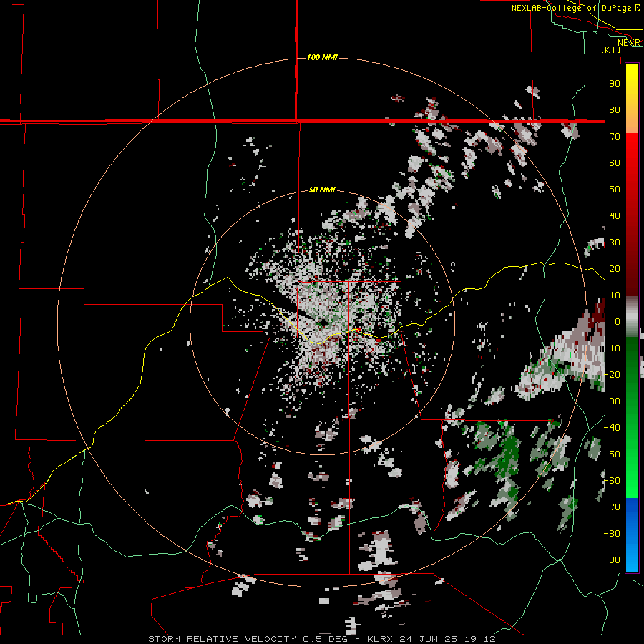Click the -60 value on velocity scale
Image resolution: width=644 pixels, height=644 pixels.
(x=612, y=481)
